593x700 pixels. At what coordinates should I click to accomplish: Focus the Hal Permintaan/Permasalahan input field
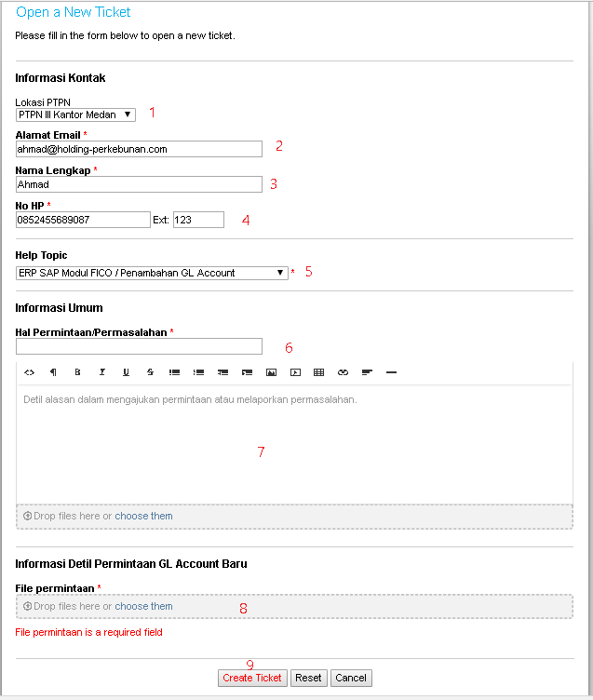[x=139, y=346]
